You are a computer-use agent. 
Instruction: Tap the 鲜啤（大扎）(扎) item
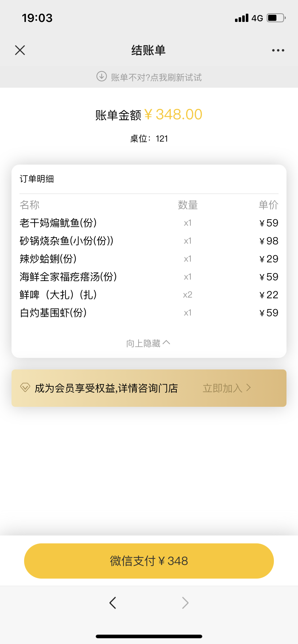pyautogui.click(x=58, y=295)
